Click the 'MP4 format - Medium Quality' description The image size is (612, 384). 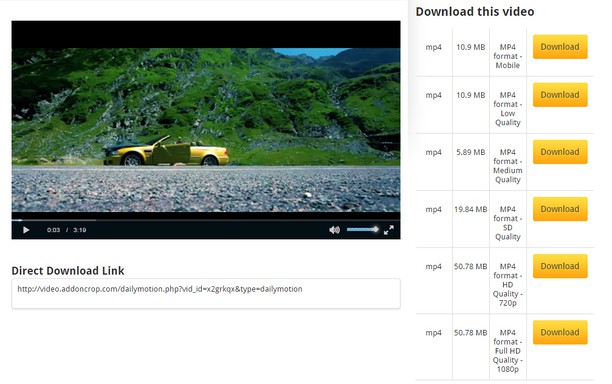(x=507, y=166)
